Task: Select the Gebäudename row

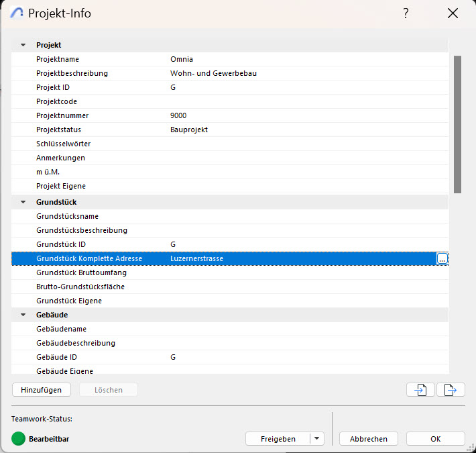Action: coord(230,329)
